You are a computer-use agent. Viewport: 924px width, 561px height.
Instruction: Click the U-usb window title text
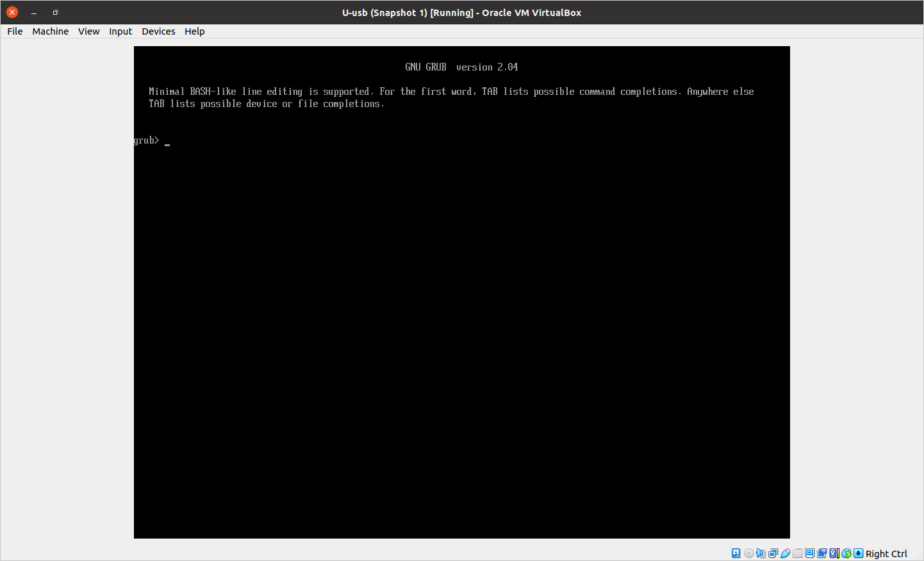(461, 13)
